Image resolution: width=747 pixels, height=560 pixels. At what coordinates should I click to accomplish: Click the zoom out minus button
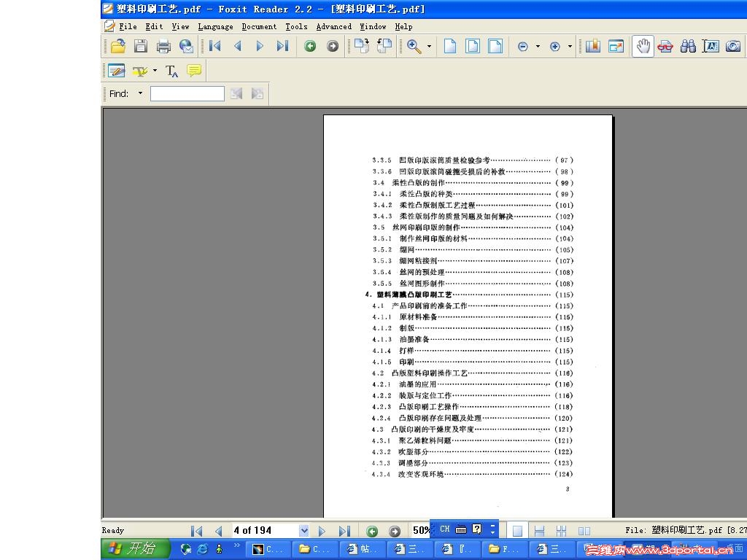pos(522,47)
